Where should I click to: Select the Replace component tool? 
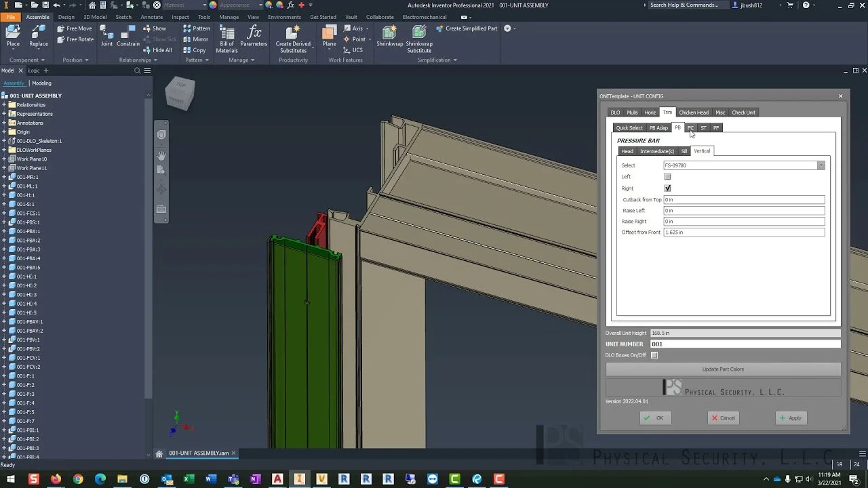point(39,37)
